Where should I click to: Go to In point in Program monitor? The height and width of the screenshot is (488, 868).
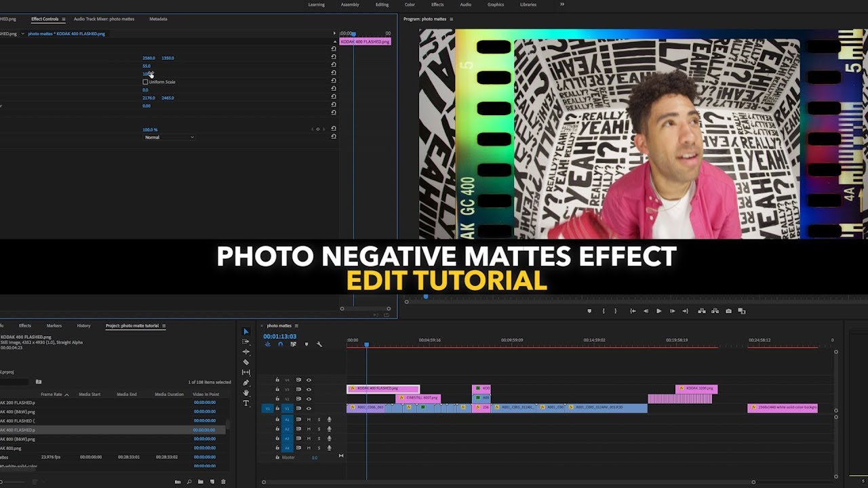[633, 311]
